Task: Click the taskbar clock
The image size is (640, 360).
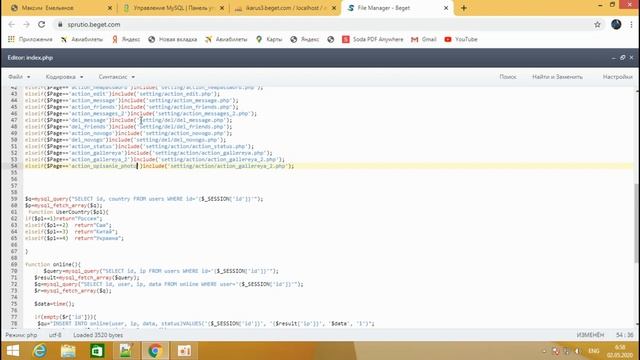Action: [x=620, y=351]
